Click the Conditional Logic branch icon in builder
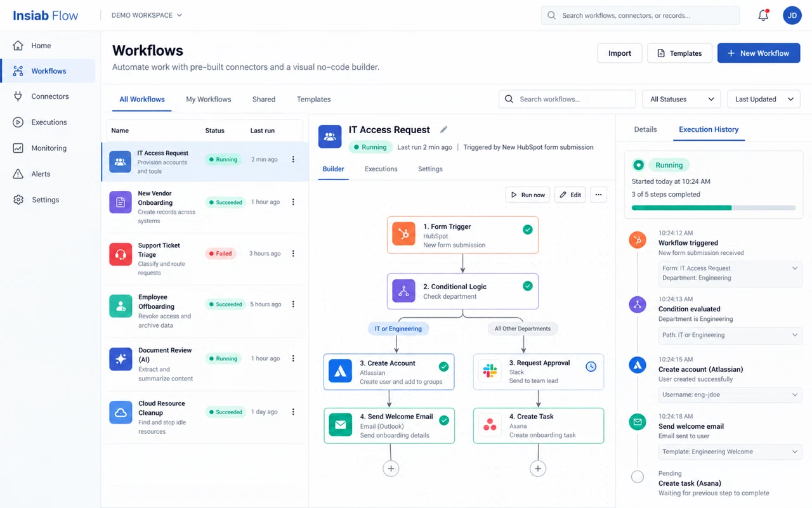This screenshot has width=812, height=508. 403,290
